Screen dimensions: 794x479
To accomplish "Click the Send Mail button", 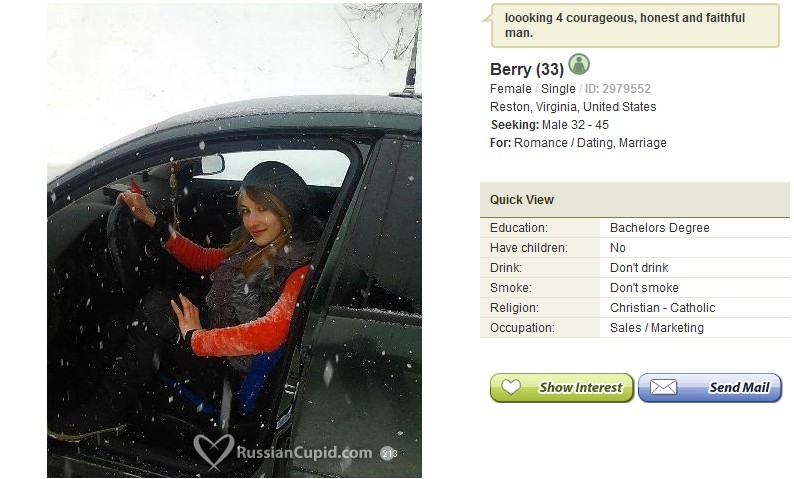I will pos(710,388).
